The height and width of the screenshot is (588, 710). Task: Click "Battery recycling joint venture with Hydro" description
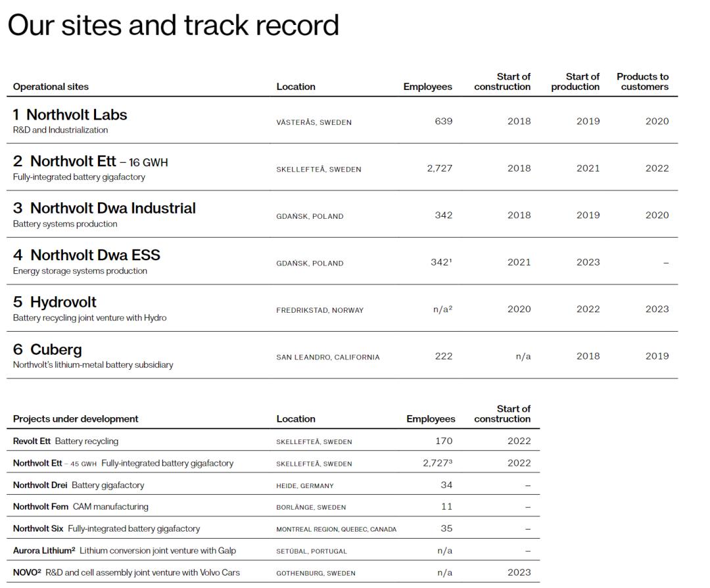click(89, 318)
